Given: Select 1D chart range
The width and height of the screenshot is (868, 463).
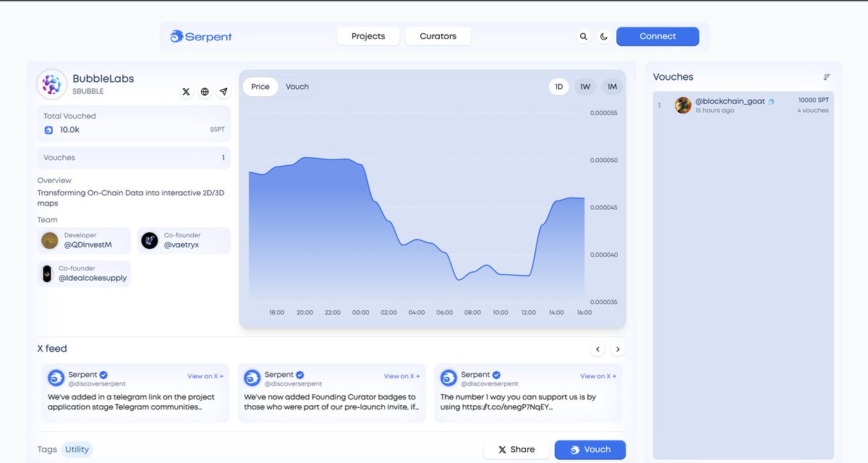Looking at the screenshot, I should point(559,87).
